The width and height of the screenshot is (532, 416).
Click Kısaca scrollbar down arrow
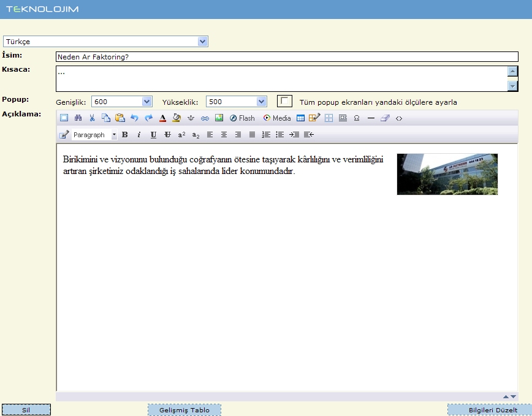512,86
